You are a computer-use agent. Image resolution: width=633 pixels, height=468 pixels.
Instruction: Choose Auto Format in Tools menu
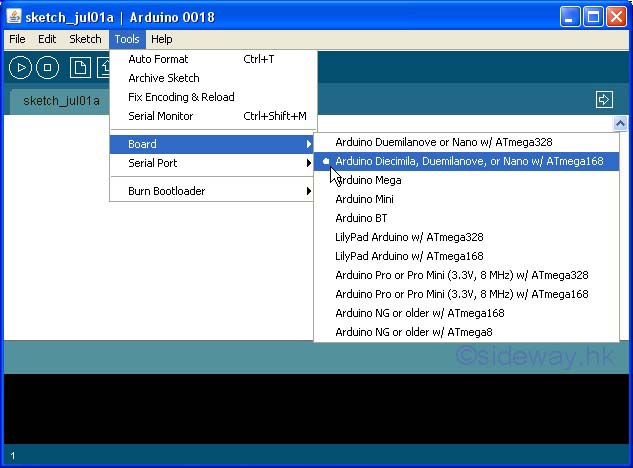click(214, 59)
